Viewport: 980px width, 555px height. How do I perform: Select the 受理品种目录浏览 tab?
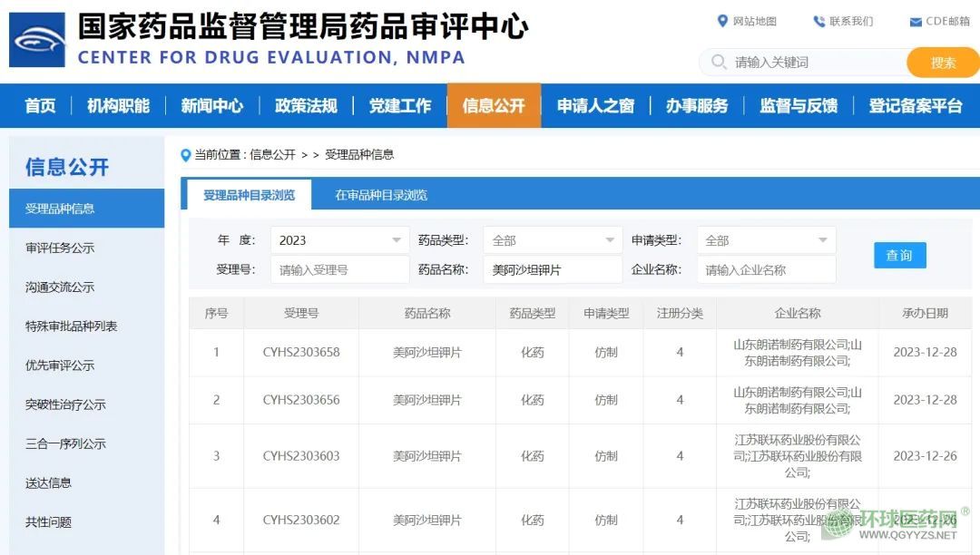click(249, 195)
